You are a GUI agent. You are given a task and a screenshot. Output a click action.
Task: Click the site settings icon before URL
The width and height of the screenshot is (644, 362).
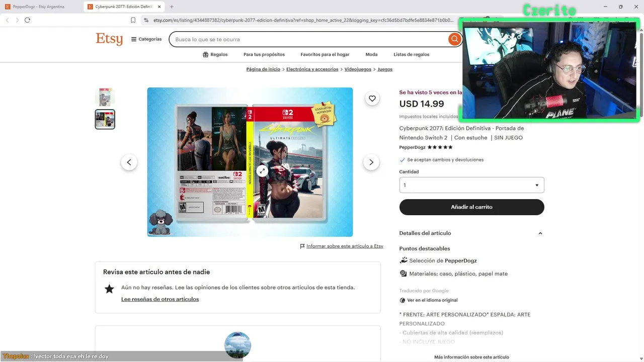click(146, 20)
